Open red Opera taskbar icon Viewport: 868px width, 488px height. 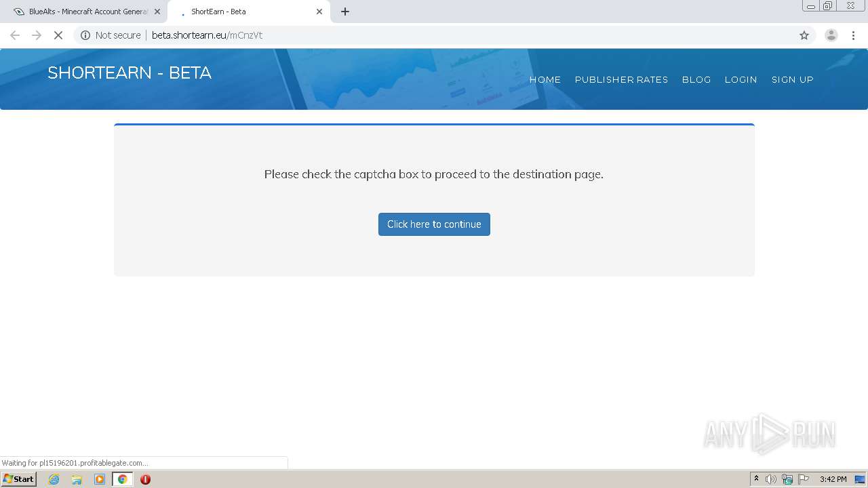pyautogui.click(x=145, y=479)
